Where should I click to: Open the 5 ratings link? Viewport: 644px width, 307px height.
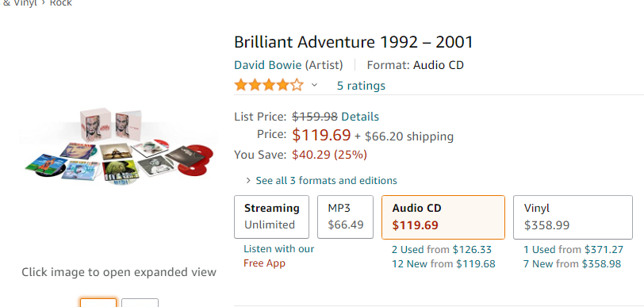click(x=361, y=86)
